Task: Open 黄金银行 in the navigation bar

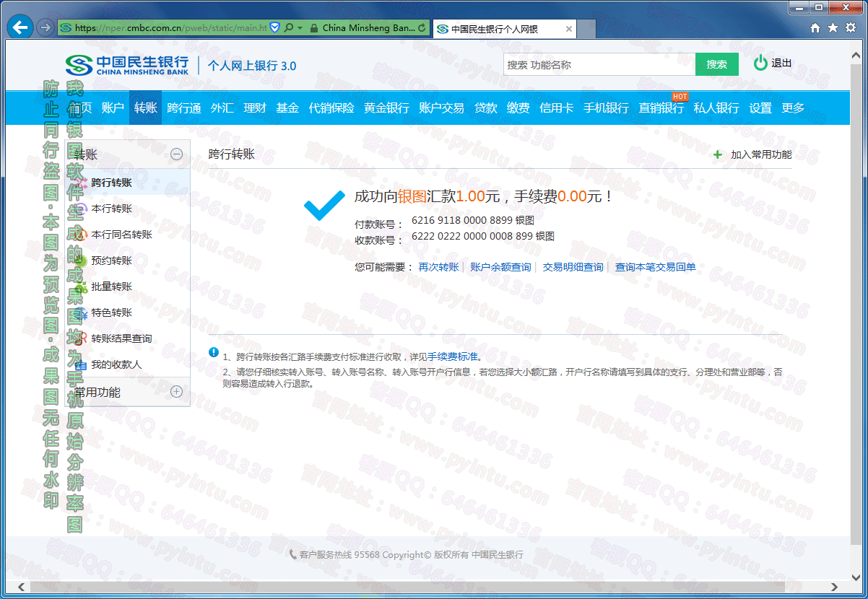Action: tap(386, 108)
